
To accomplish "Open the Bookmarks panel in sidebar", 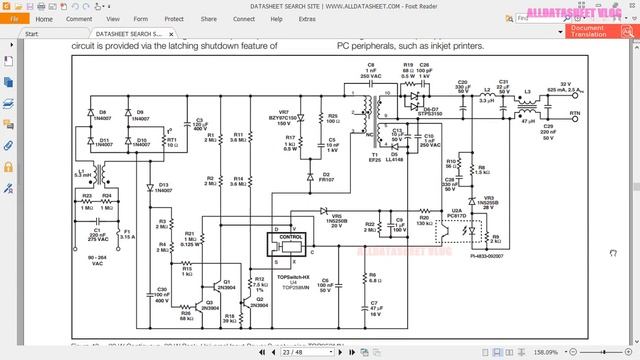I will pos(8,61).
